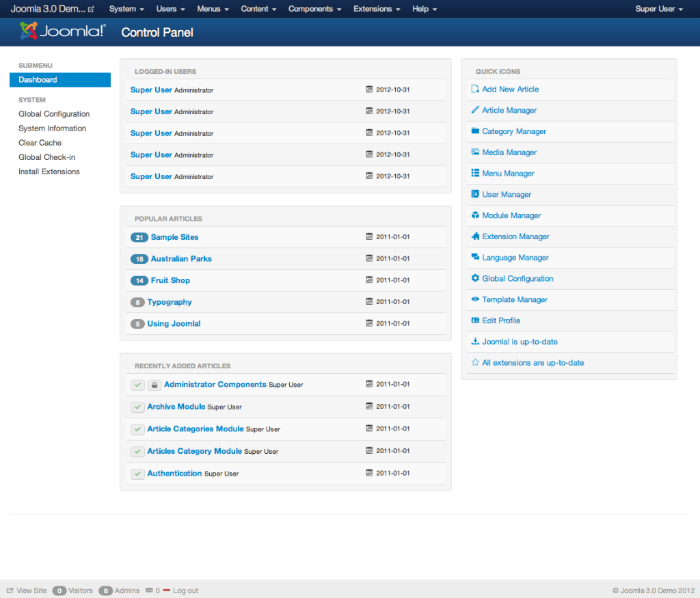Click the Media Manager picture icon
The width and height of the screenshot is (700, 598).
coord(475,152)
